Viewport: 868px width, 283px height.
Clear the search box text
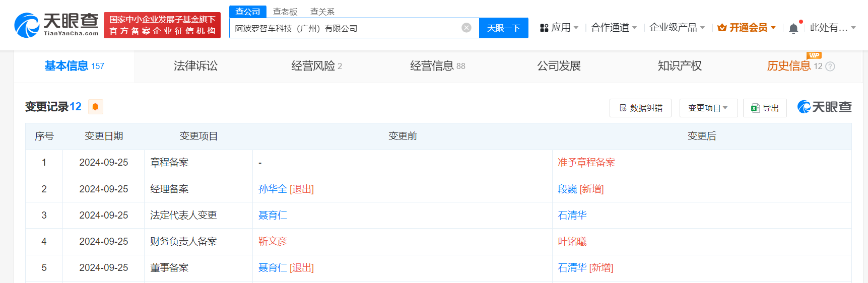[466, 28]
